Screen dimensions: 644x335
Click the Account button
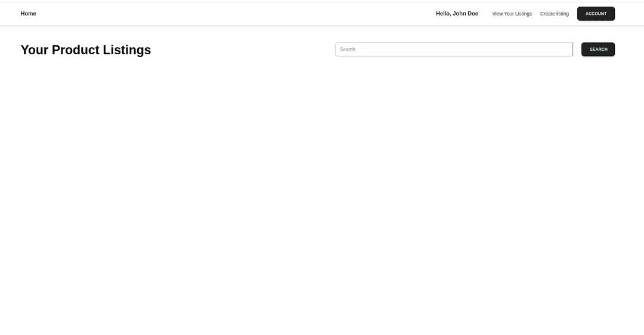(596, 14)
